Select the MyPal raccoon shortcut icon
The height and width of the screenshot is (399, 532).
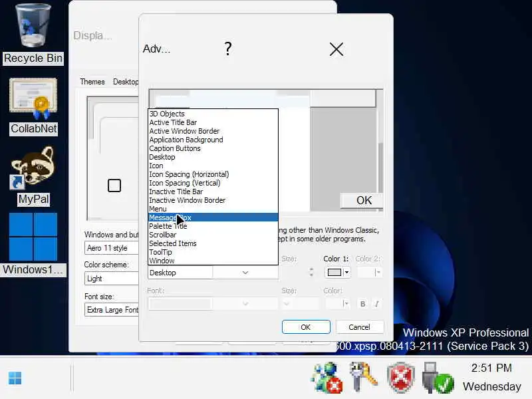(x=33, y=176)
